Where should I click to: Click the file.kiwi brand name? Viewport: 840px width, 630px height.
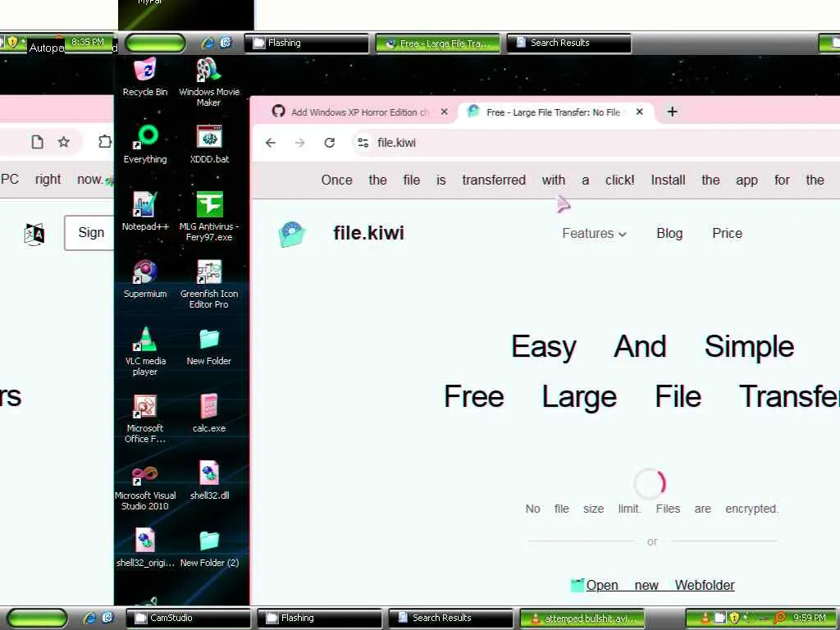coord(368,233)
